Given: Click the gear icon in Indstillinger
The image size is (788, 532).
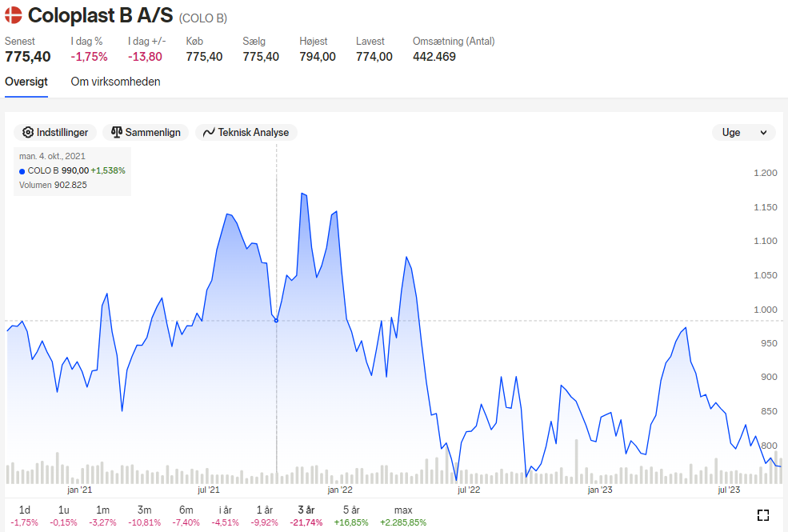Looking at the screenshot, I should [28, 132].
